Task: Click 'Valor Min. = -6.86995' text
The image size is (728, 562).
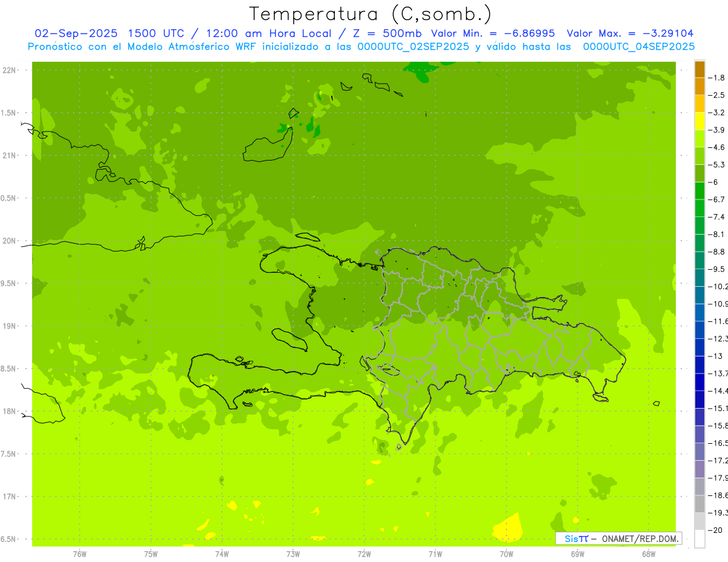Action: click(x=493, y=33)
